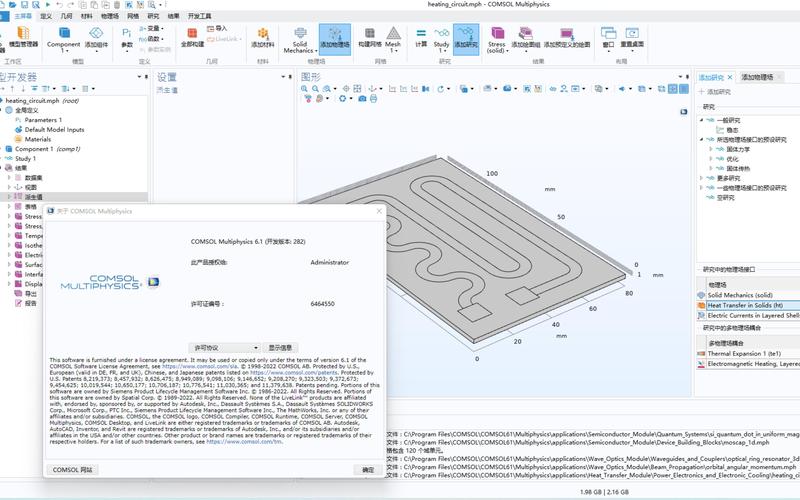
Task: Click the 显示信息 show information button
Action: point(280,348)
